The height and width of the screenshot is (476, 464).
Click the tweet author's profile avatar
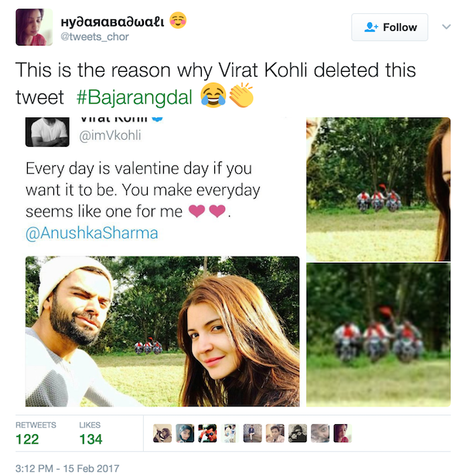34,28
